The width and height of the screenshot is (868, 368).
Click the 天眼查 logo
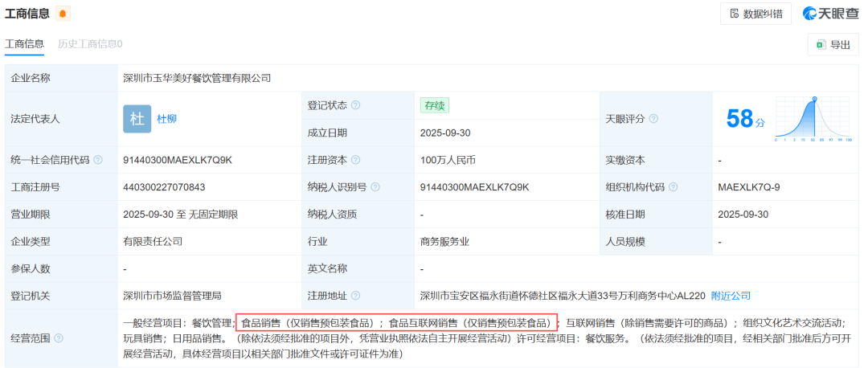tap(831, 14)
